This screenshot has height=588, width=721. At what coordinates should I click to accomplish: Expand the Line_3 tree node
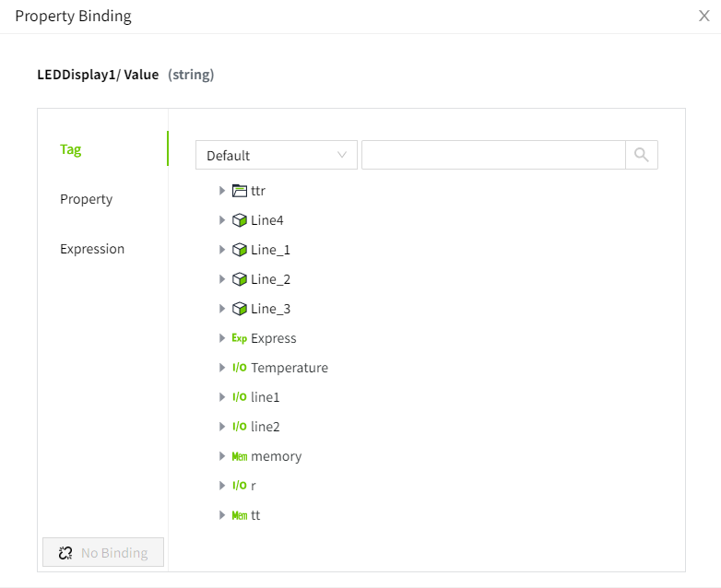coord(222,309)
